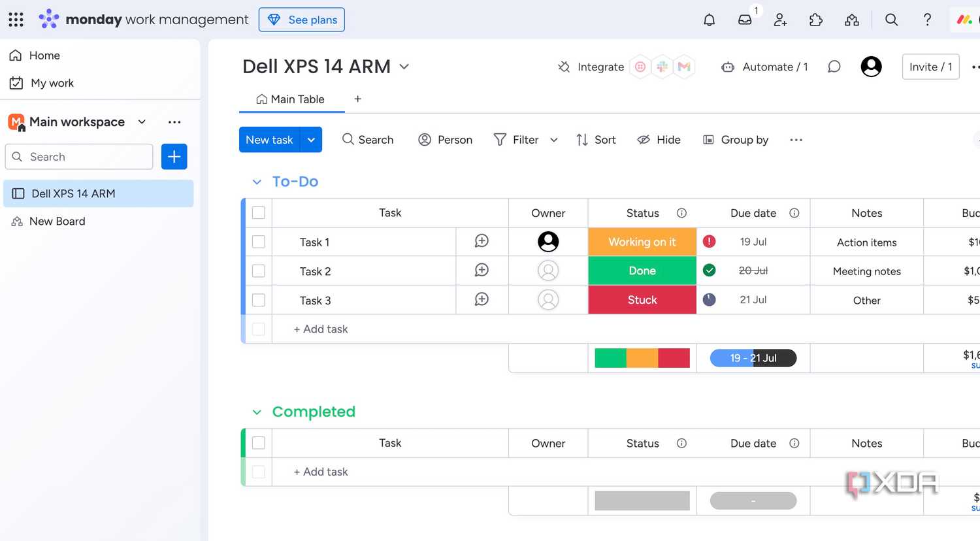Change the Working on it status cell
Image resolution: width=980 pixels, height=541 pixels.
(642, 242)
